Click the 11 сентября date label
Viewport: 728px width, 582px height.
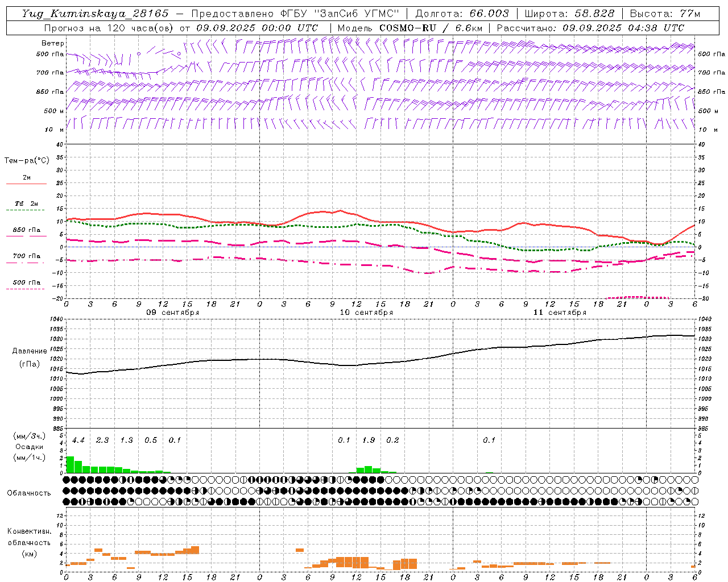(560, 313)
